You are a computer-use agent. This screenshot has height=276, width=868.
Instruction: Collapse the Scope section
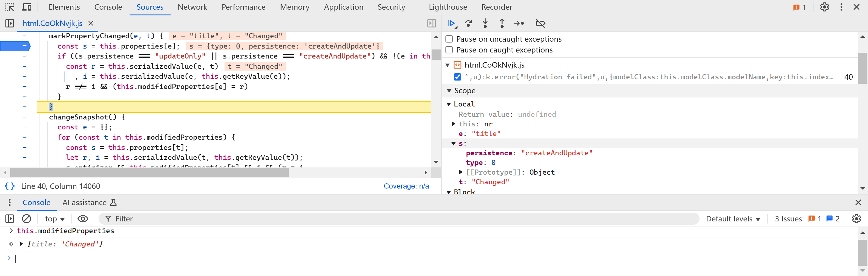pos(449,91)
